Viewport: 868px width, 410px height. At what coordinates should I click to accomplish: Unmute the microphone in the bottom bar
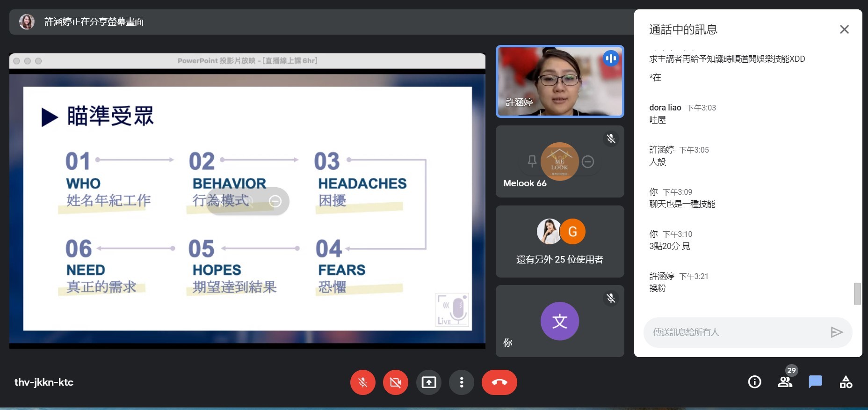click(x=362, y=382)
